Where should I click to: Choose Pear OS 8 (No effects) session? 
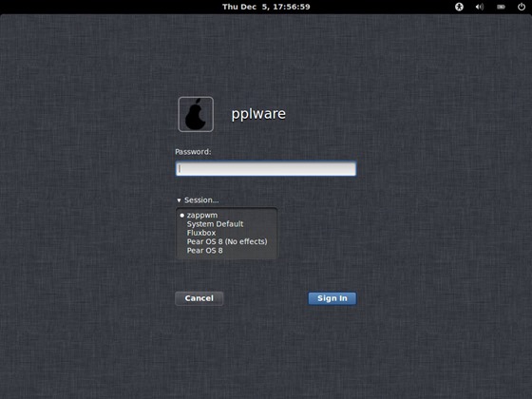pyautogui.click(x=227, y=241)
